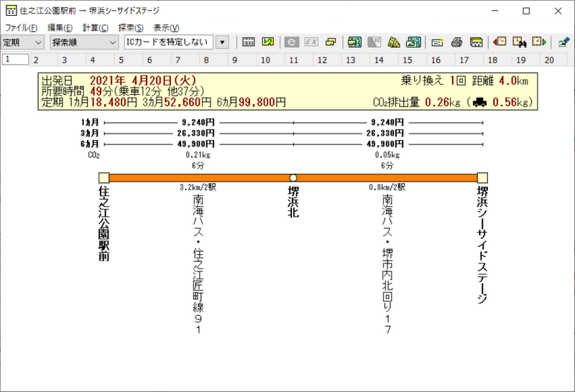Click the 3-month pass total 52,660円

pos(188,102)
